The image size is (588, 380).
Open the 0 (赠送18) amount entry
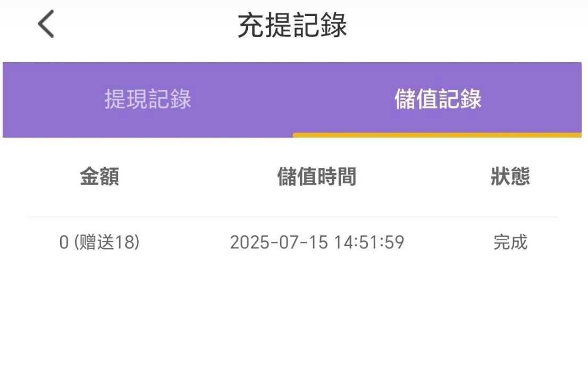pos(99,242)
